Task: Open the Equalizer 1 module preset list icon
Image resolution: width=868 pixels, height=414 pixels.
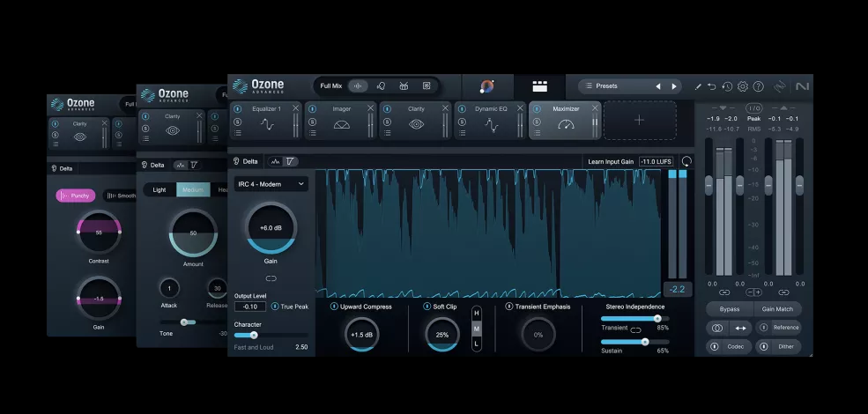Action: click(237, 133)
